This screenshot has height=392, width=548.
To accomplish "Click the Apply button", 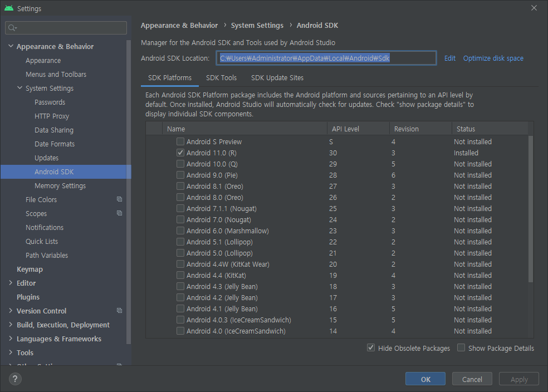I will (519, 379).
